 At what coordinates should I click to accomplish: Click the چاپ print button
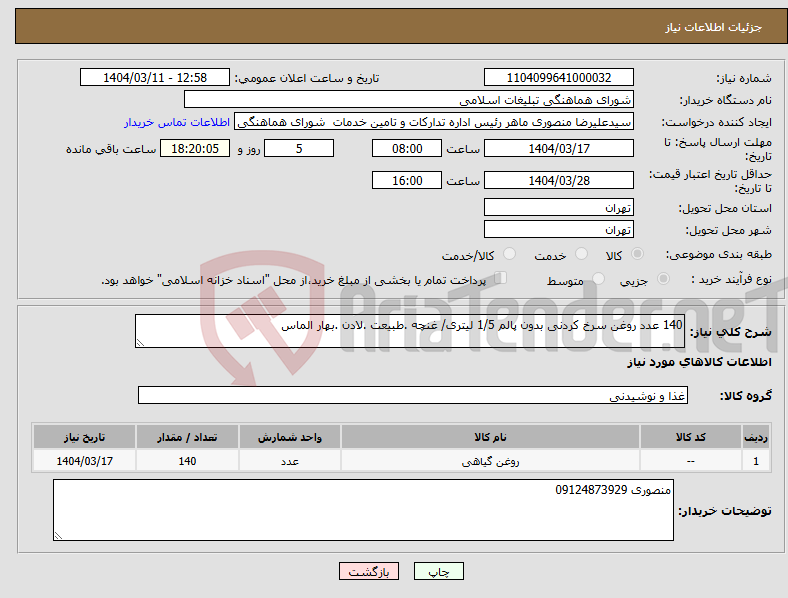click(x=439, y=571)
